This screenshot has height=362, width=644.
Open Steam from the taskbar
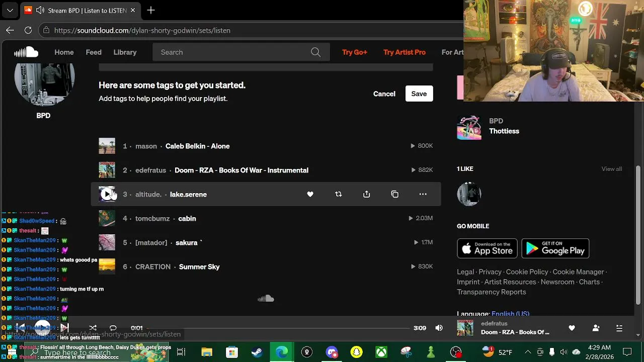257,352
